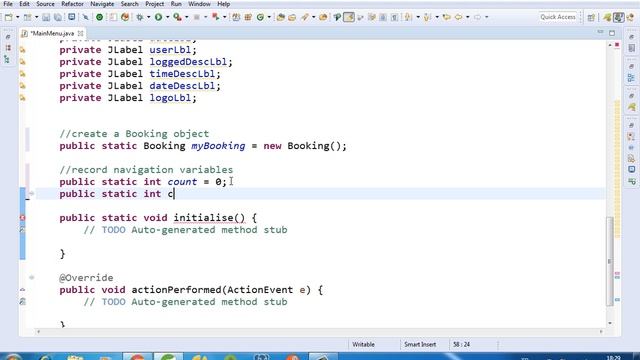Click the Back navigation arrow icon
This screenshot has height=360, width=640.
(458, 17)
